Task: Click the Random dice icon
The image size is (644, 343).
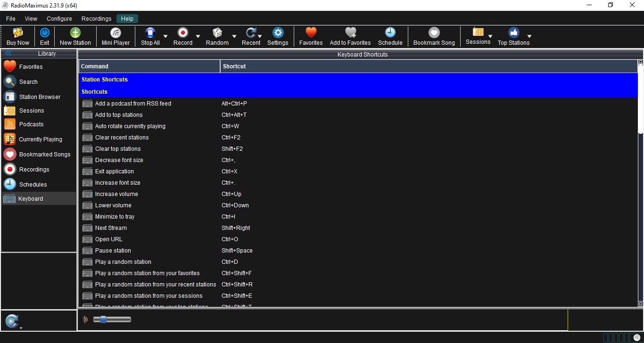Action: (217, 33)
